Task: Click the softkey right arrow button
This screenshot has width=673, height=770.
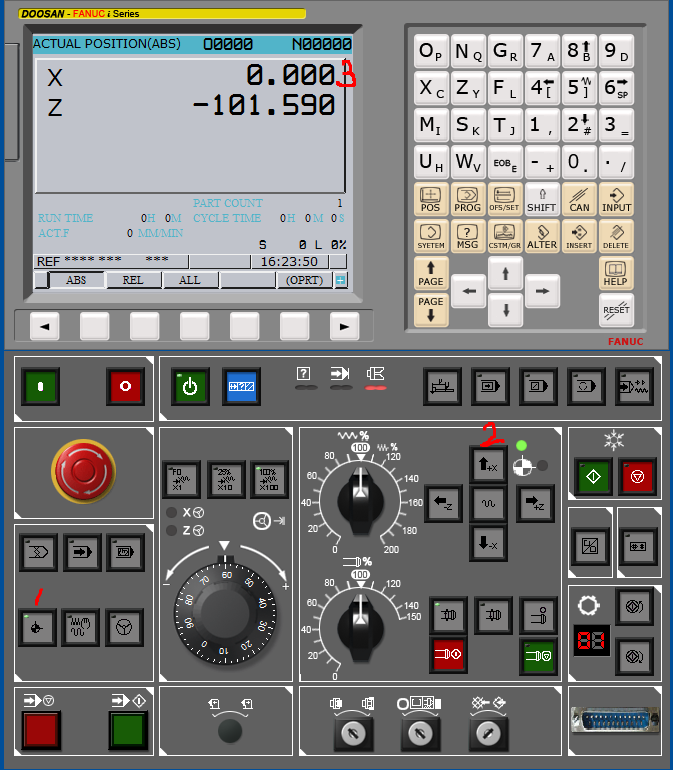Action: click(344, 326)
